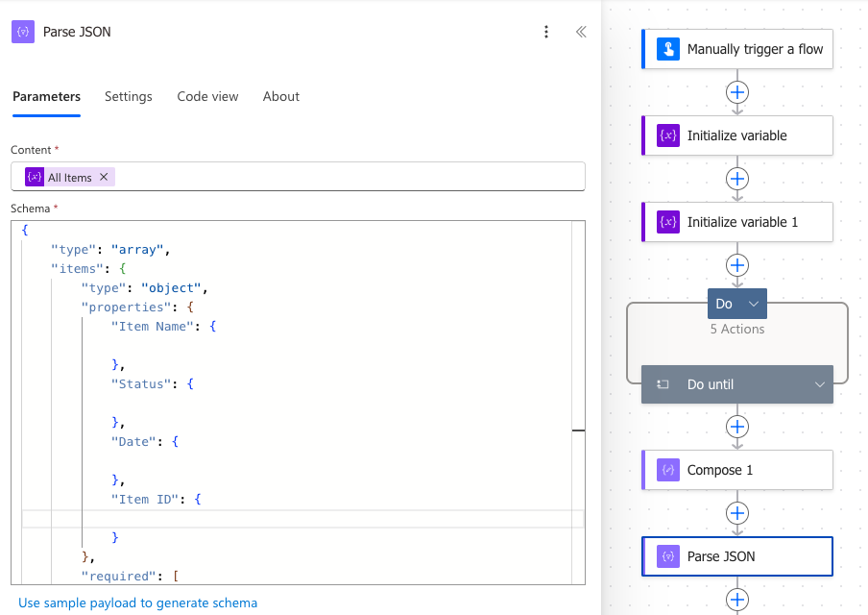Image resolution: width=868 pixels, height=615 pixels.
Task: Click the Parse JSON panel header icon
Action: (x=23, y=32)
